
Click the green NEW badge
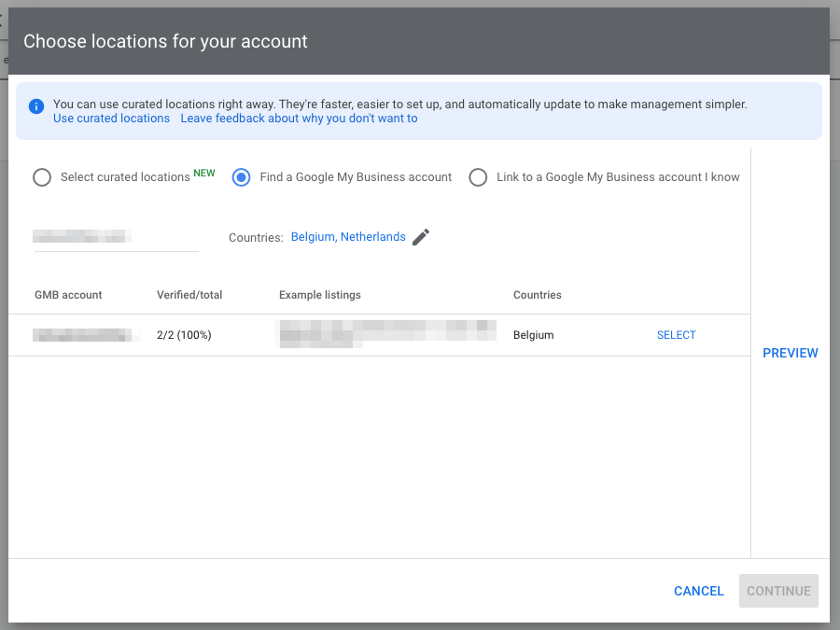[x=204, y=173]
